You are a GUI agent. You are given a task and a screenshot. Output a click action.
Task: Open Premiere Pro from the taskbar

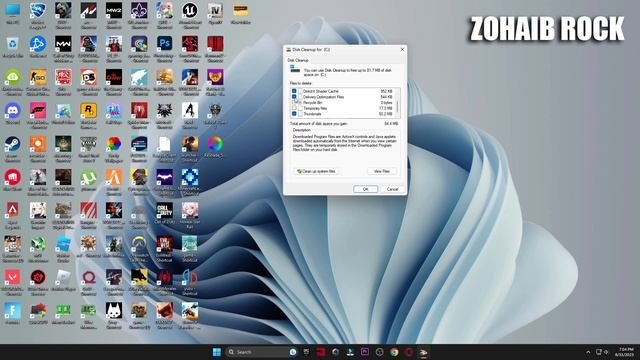click(364, 352)
